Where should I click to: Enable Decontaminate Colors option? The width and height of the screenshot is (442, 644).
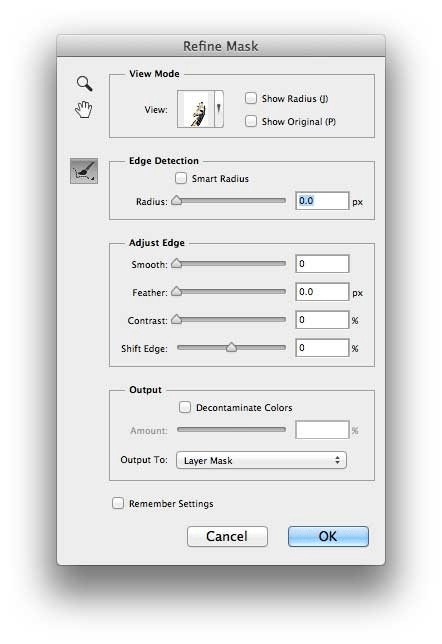[x=185, y=407]
